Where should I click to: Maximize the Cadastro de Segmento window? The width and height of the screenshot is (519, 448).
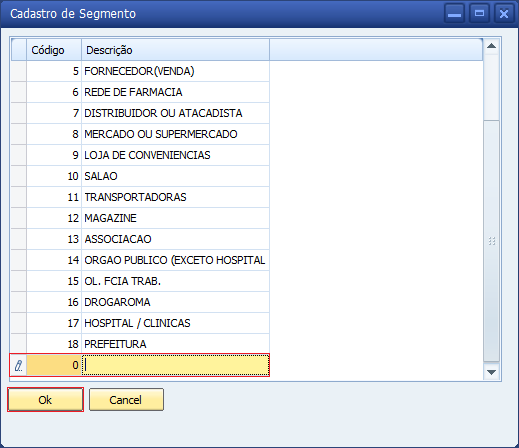pos(479,14)
